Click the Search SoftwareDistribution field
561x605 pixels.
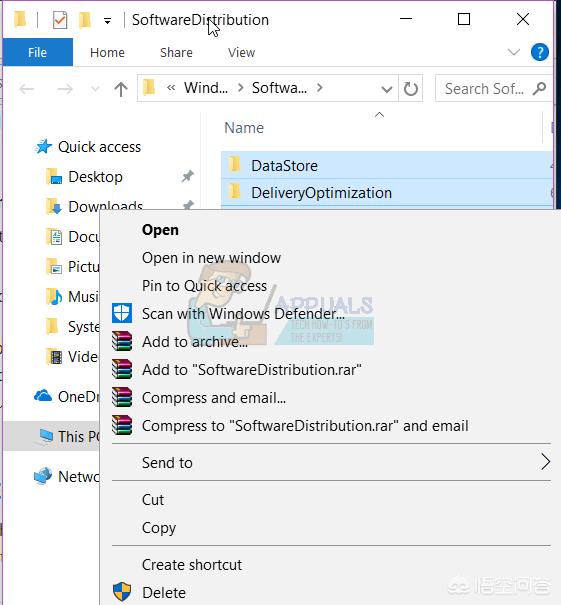pyautogui.click(x=492, y=89)
